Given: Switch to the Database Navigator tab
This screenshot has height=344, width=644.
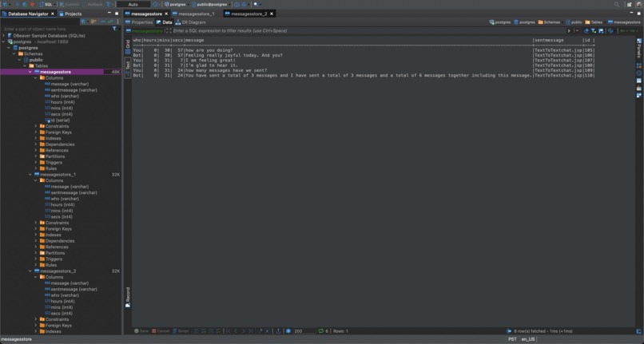Looking at the screenshot, I should pos(28,14).
